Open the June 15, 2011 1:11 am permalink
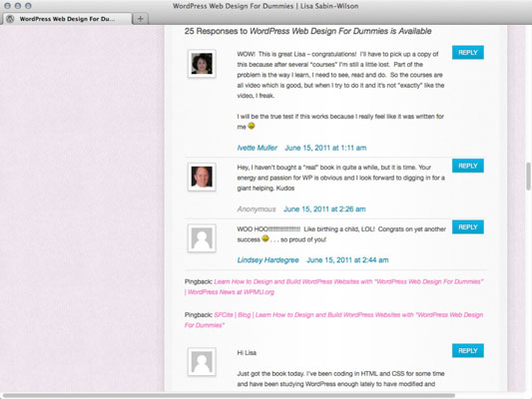Viewport: 532px width, 399px height. 325,148
